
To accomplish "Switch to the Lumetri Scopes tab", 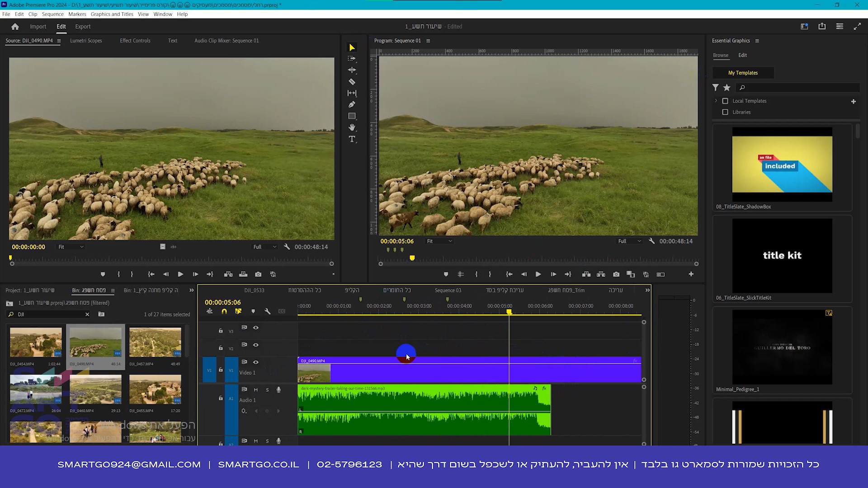I will click(86, 41).
